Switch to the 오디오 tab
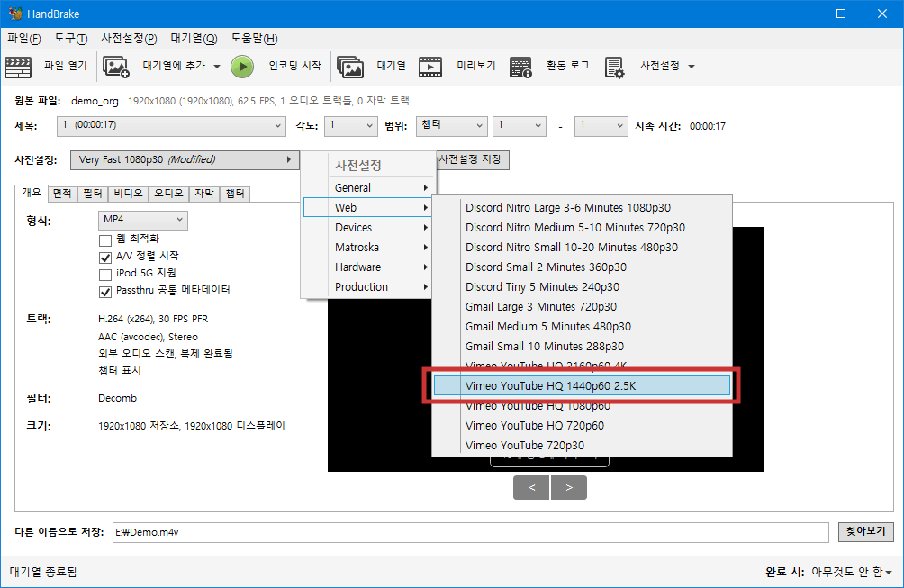 point(168,194)
